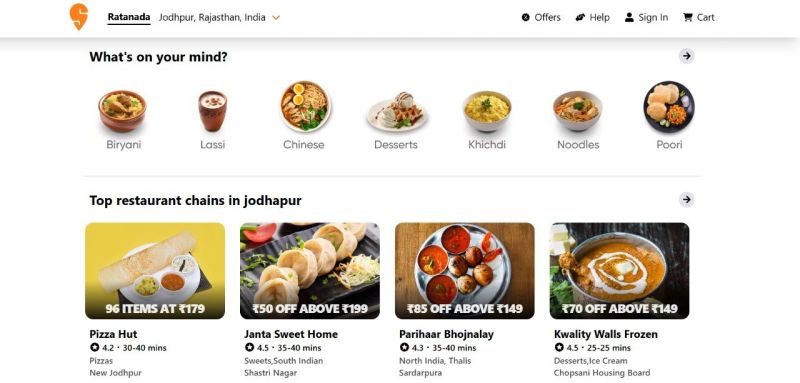Open the Janta Sweet Home name link

(x=291, y=335)
